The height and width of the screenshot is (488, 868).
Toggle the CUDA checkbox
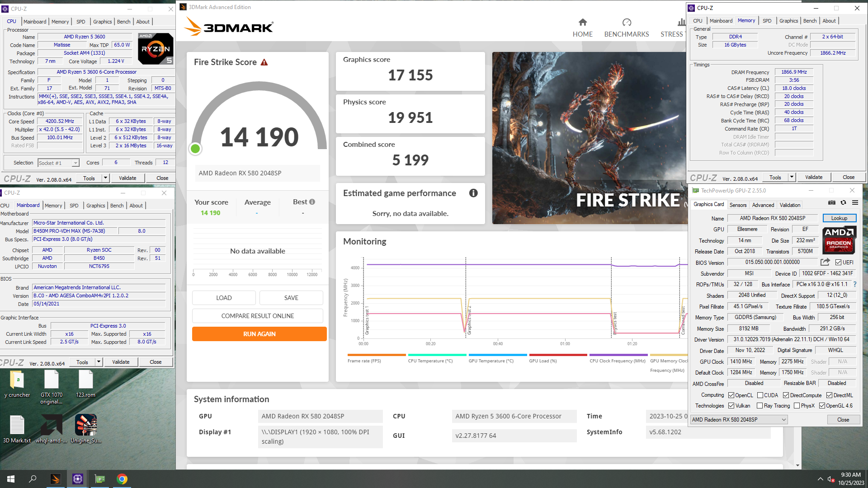pos(760,395)
